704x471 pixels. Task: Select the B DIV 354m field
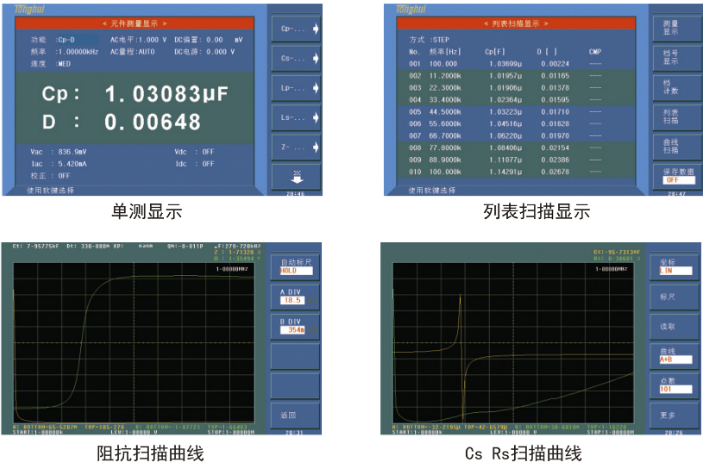[x=292, y=330]
